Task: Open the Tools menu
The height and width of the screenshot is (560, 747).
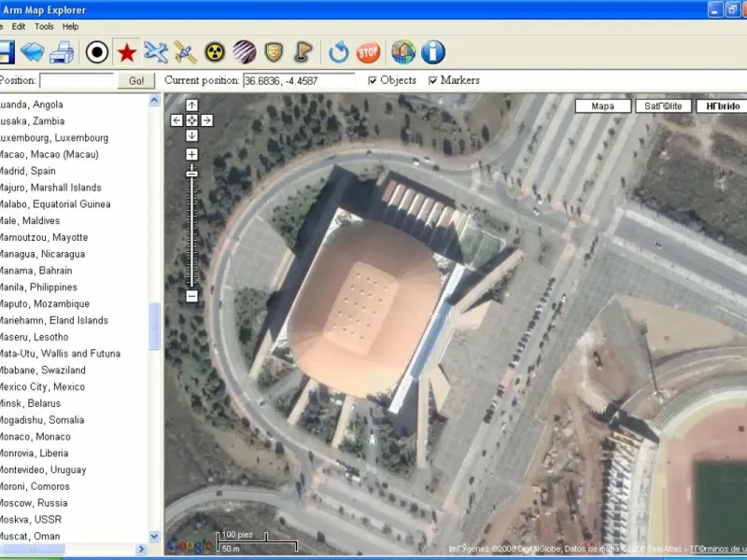Action: (44, 27)
